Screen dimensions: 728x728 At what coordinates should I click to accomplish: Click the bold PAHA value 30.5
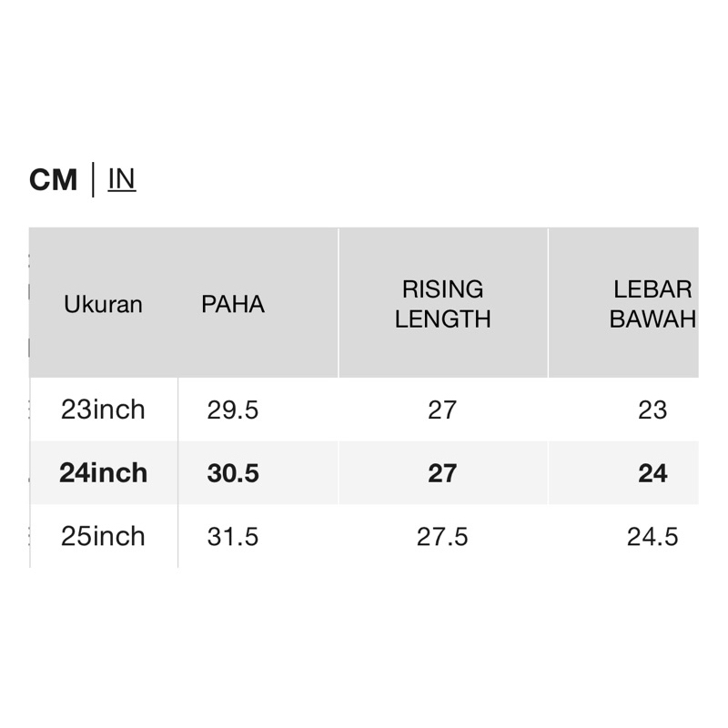(x=233, y=473)
